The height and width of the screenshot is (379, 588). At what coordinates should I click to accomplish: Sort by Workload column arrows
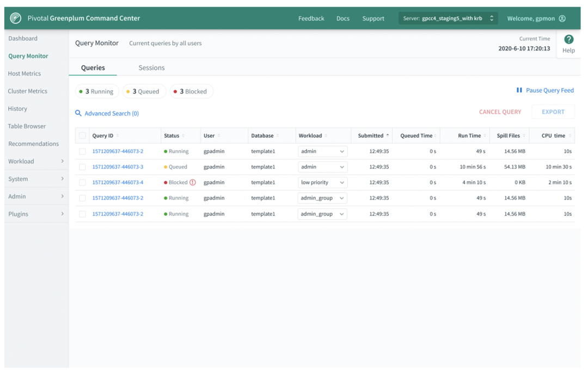tap(326, 135)
